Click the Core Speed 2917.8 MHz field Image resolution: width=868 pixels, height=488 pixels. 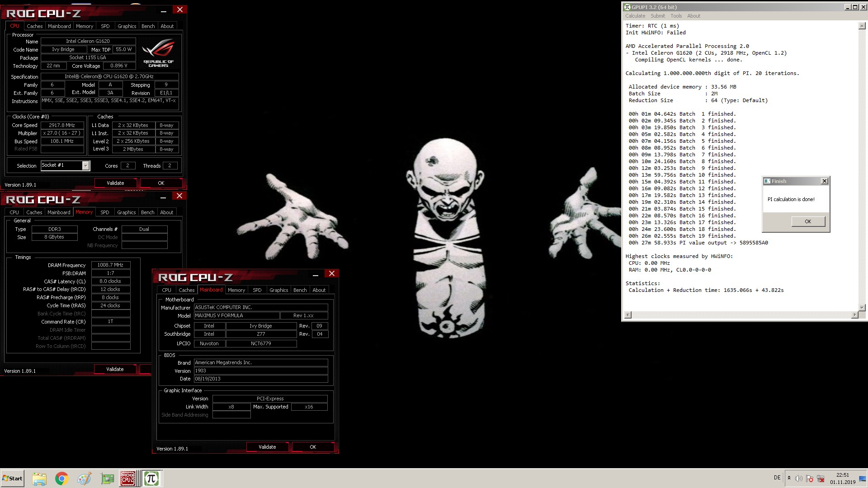(x=62, y=125)
